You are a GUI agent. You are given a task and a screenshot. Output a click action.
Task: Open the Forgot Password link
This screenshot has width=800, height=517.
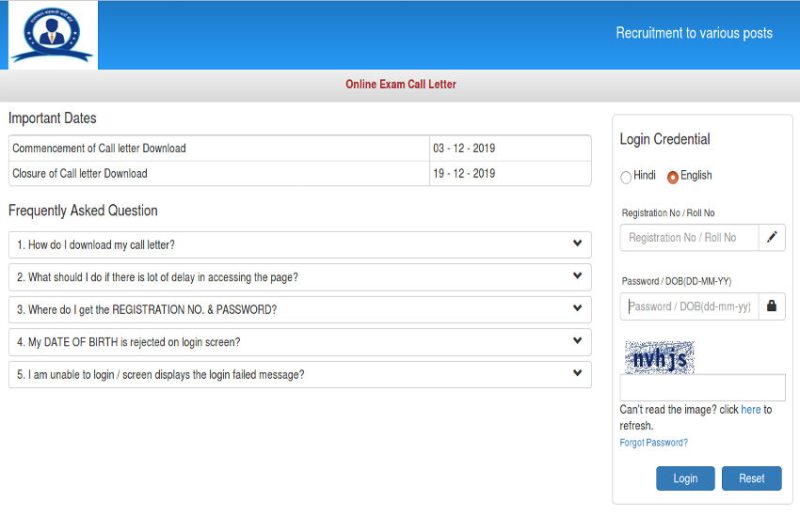[653, 443]
